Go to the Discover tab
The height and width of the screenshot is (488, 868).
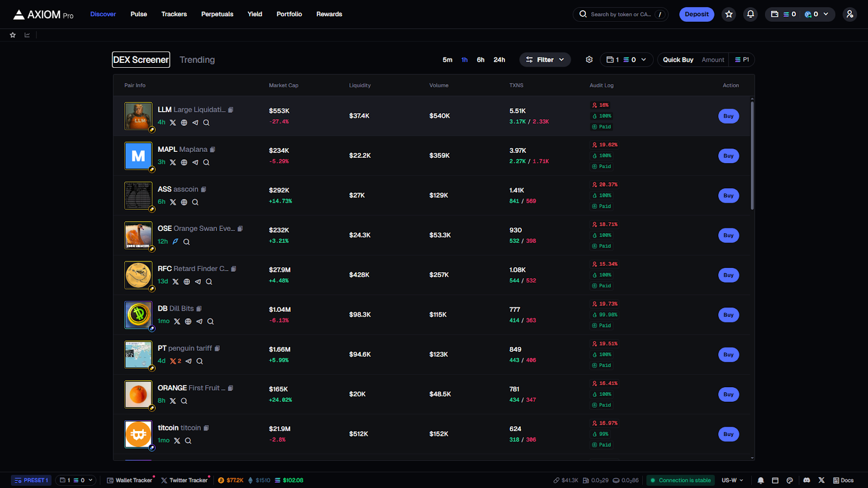pos(103,14)
